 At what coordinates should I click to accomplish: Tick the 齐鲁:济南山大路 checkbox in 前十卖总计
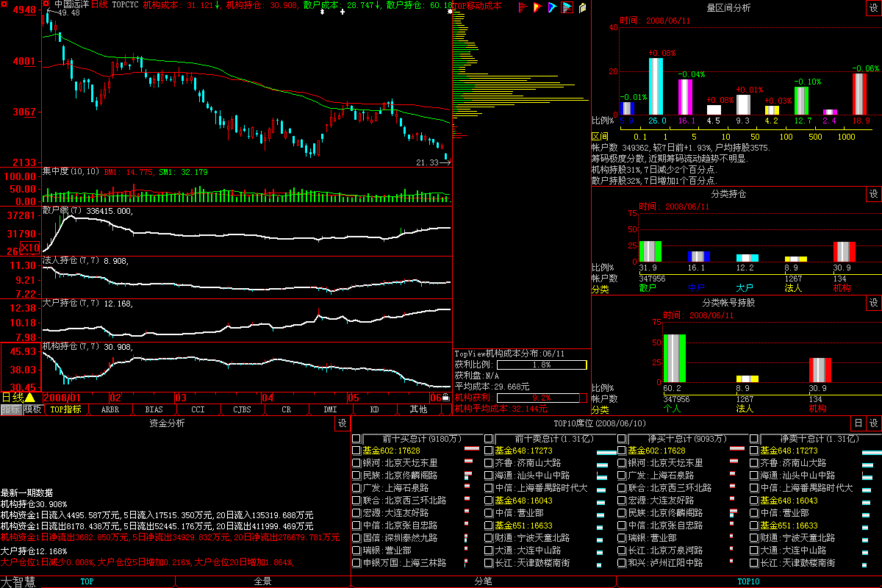(489, 463)
